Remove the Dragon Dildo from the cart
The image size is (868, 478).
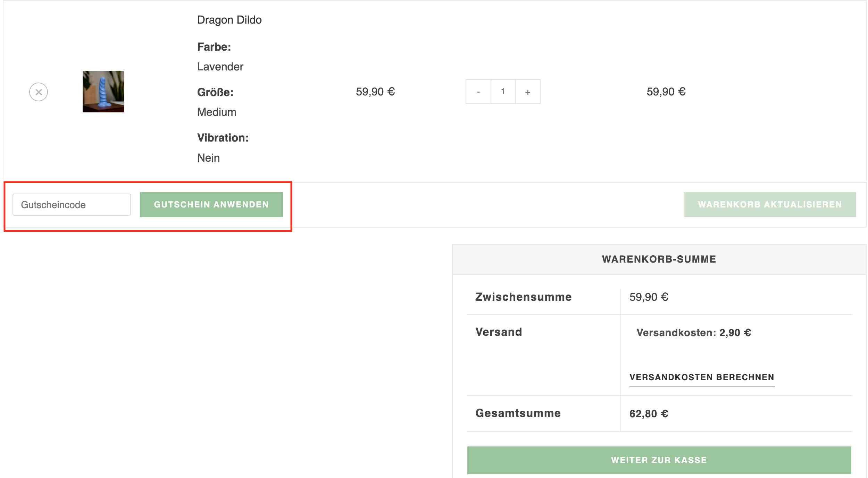tap(39, 92)
